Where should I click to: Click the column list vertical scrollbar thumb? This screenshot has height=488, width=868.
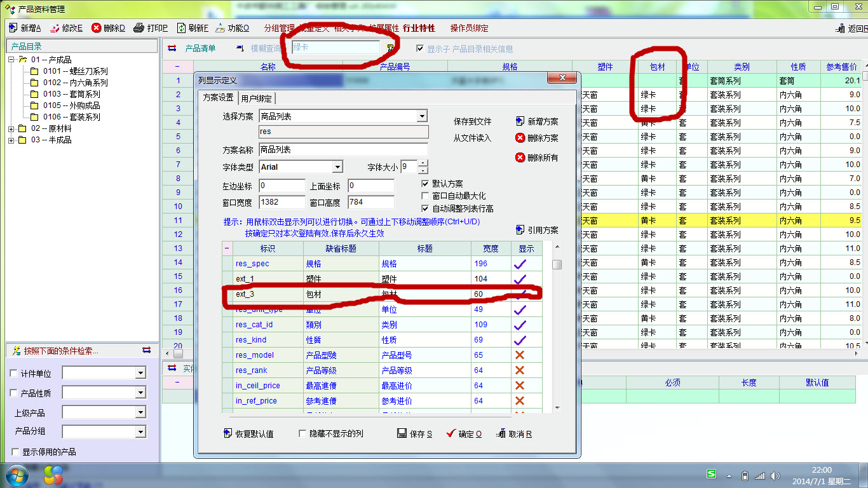[557, 264]
